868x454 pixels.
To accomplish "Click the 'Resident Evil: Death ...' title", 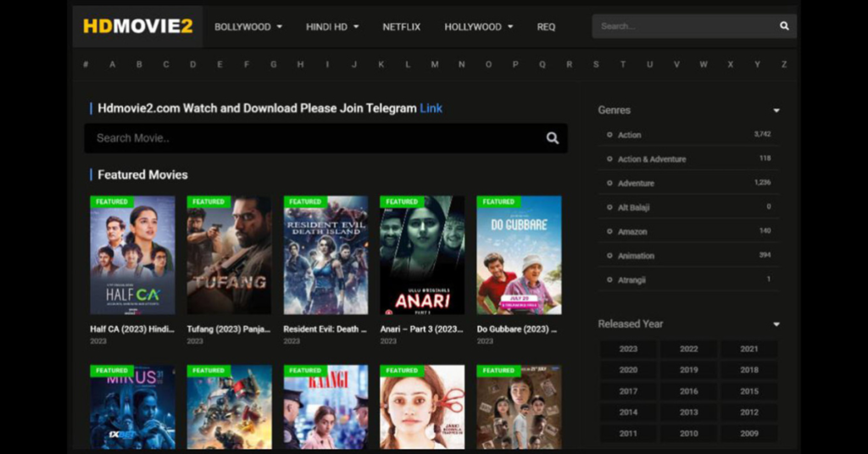I will click(x=325, y=329).
